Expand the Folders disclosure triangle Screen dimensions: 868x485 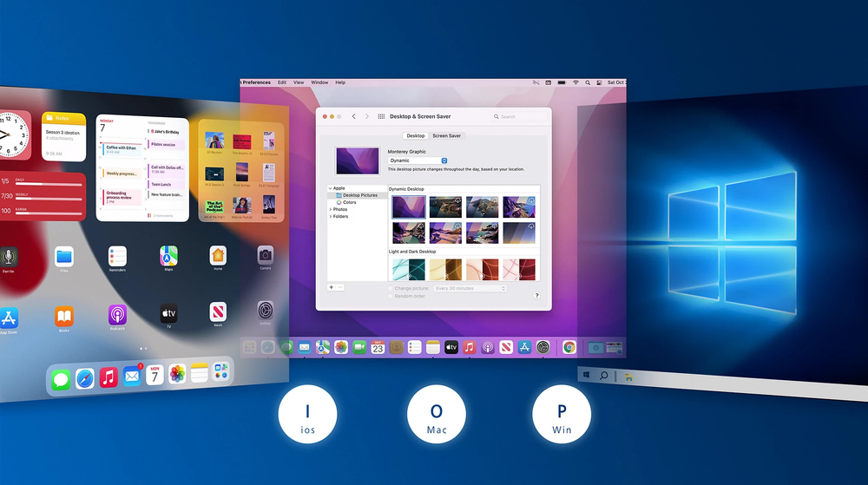point(330,216)
